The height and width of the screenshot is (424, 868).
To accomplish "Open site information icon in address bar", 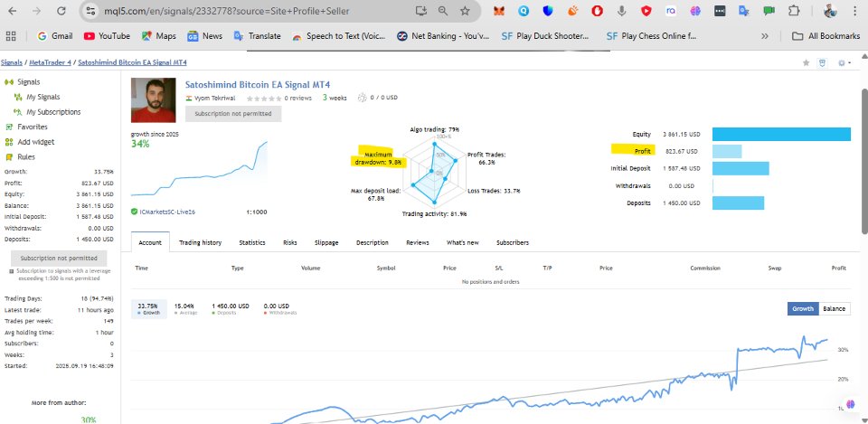I will point(92,11).
